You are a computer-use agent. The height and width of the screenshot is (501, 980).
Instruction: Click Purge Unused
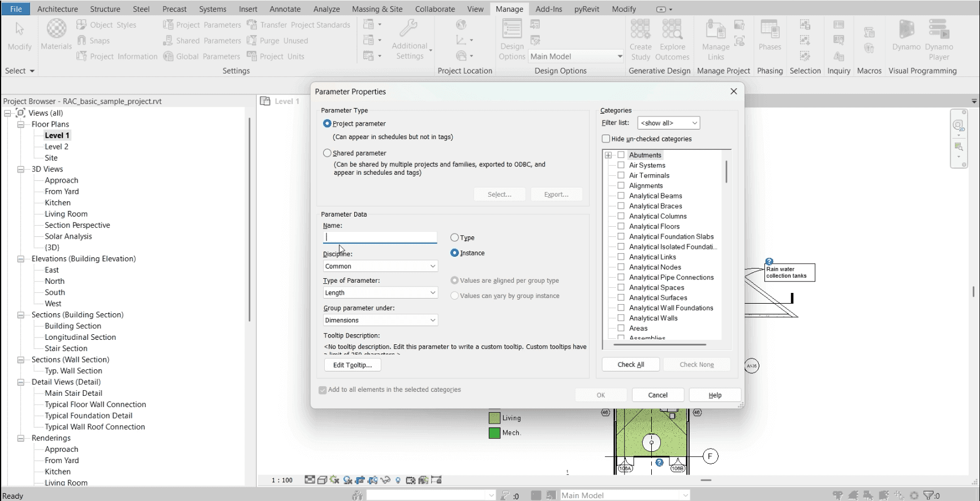(277, 41)
